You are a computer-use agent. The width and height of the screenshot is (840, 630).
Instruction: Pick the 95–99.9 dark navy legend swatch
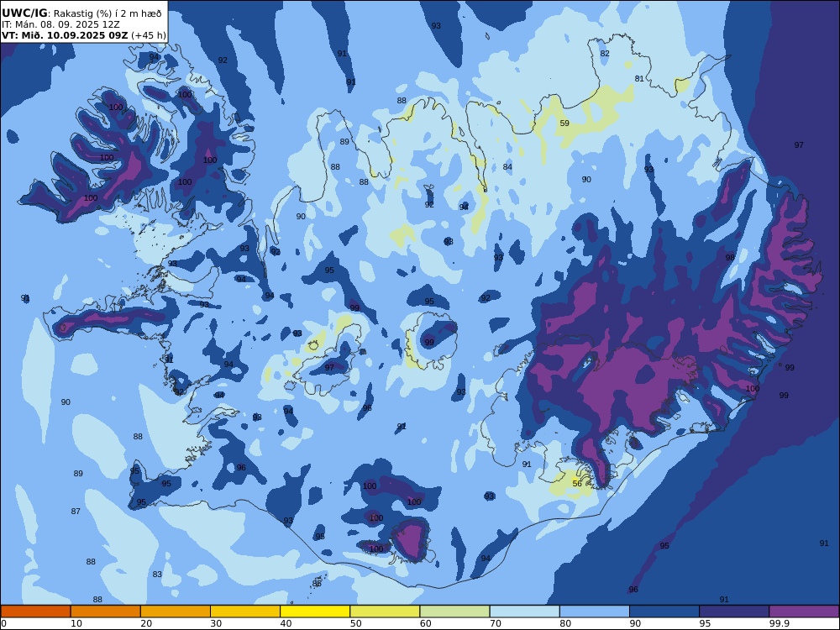coord(734,612)
